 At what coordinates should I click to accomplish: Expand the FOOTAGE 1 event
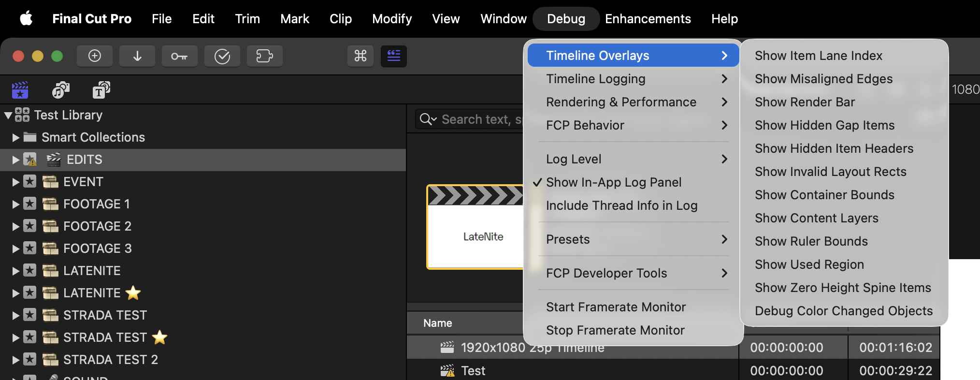tap(15, 205)
